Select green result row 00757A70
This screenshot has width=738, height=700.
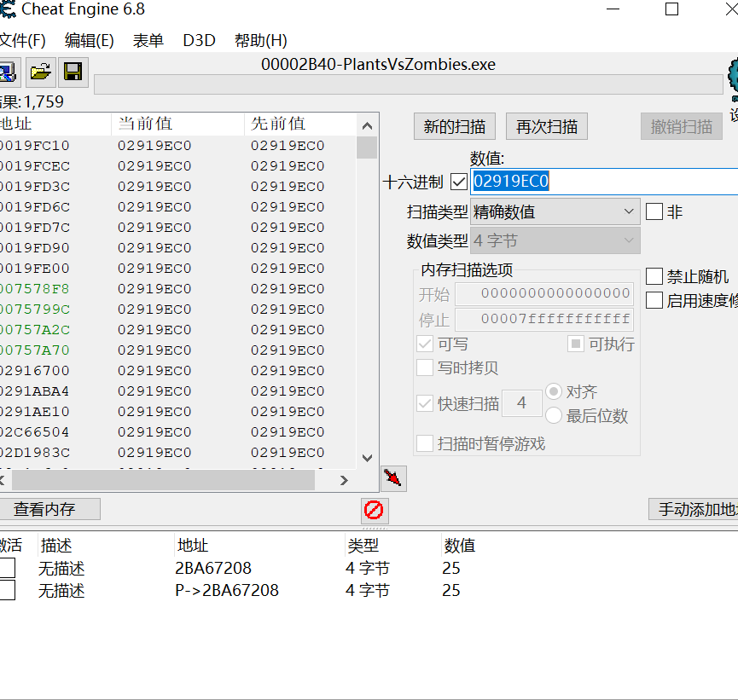[178, 350]
